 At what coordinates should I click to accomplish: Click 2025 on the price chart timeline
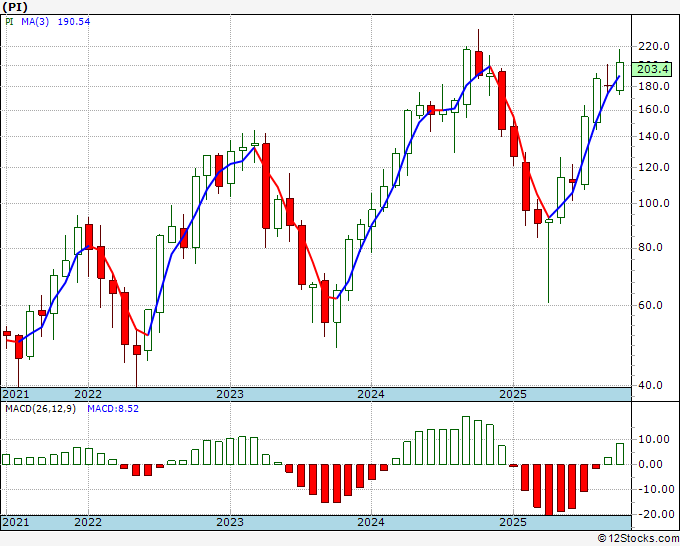pos(513,394)
